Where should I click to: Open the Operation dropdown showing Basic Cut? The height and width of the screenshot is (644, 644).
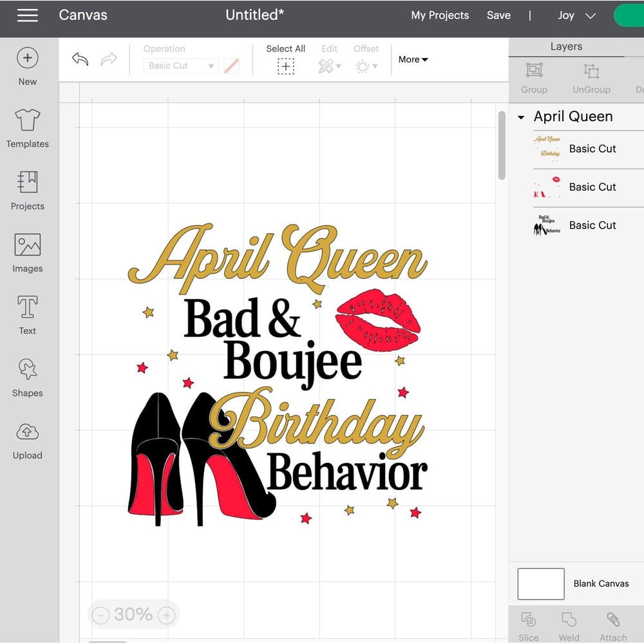tap(180, 66)
